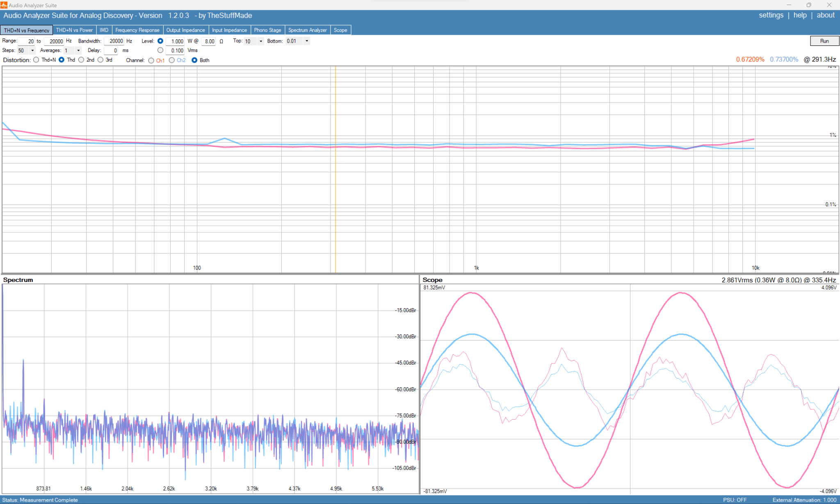Click the 873.81 spectrum axis label
The image size is (840, 504).
pyautogui.click(x=43, y=489)
